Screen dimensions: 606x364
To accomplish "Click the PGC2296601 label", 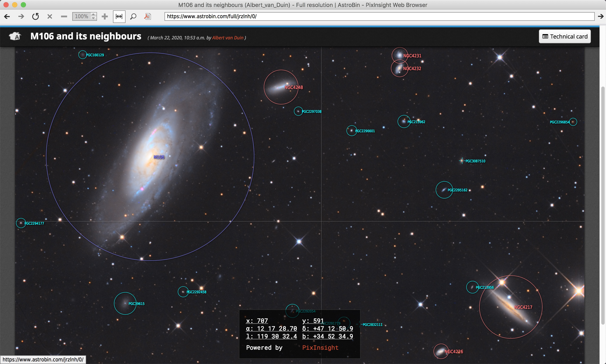I will point(365,131).
